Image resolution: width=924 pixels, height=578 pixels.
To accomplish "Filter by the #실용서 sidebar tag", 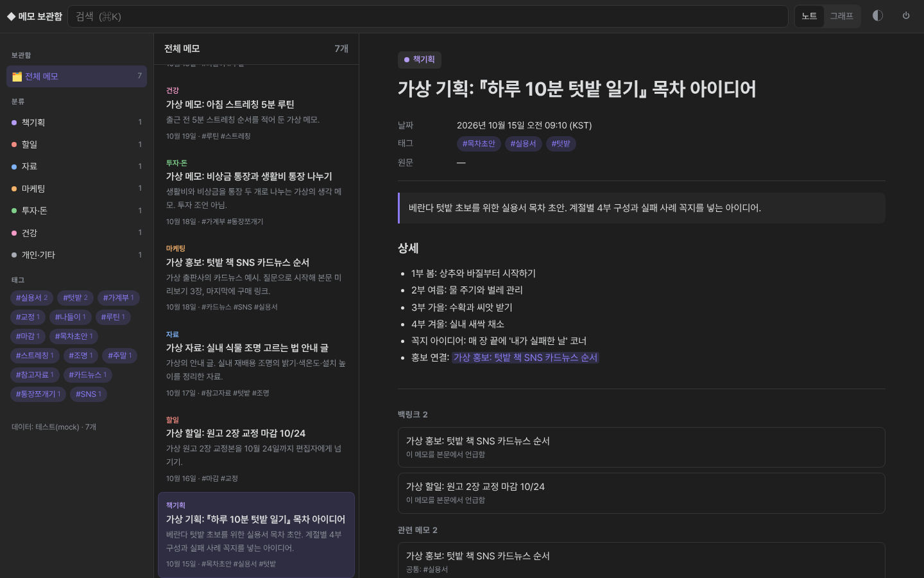I will [x=32, y=298].
